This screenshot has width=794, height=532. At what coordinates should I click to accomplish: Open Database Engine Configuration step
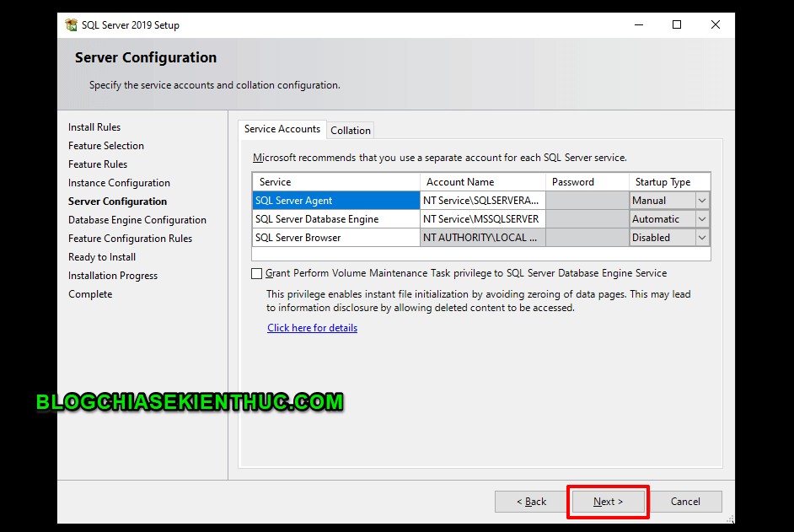[x=137, y=219]
